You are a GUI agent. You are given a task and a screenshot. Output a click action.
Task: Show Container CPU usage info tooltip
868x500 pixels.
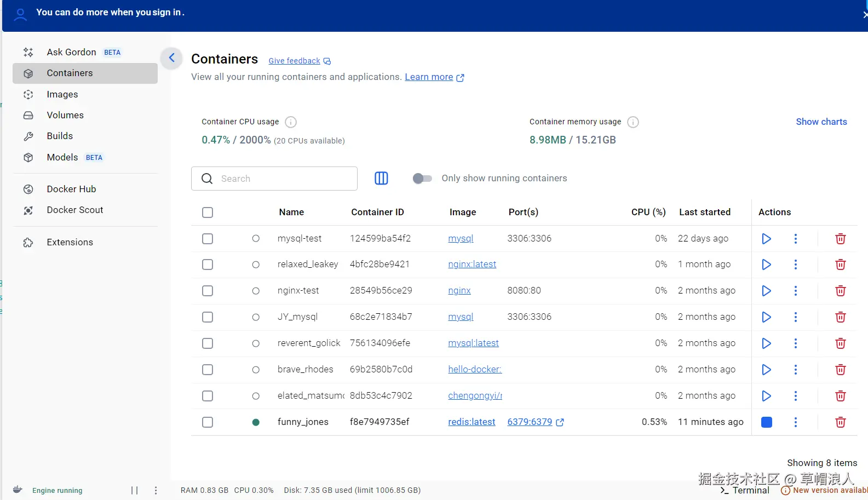pos(291,122)
